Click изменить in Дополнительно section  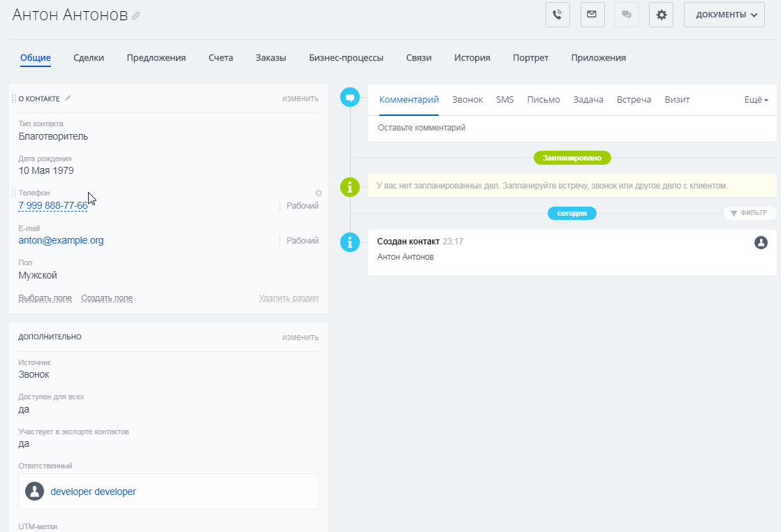tap(300, 337)
